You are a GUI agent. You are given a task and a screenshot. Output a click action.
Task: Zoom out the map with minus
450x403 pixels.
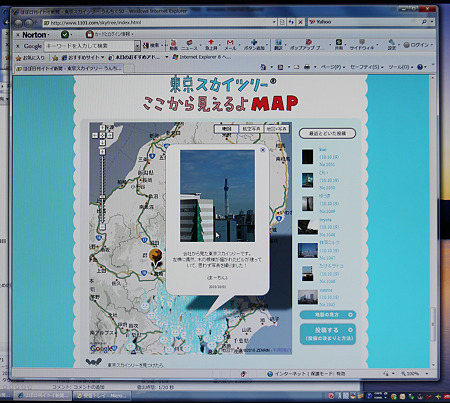pos(102,227)
